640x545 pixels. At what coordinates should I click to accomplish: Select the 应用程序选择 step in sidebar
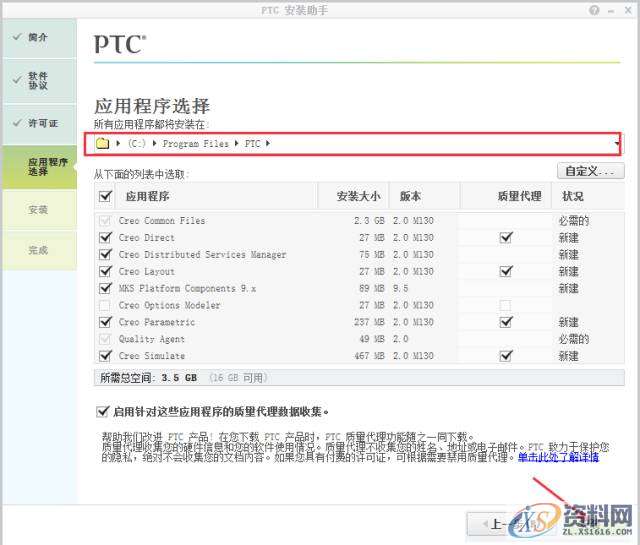tap(39, 167)
